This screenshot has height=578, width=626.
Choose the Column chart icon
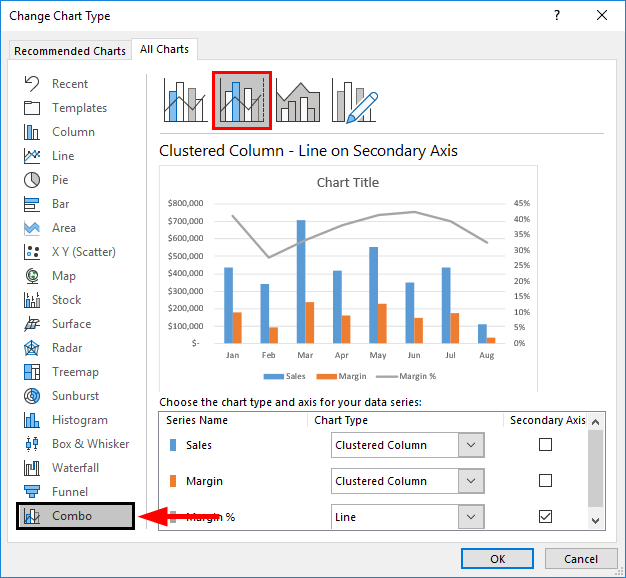(32, 132)
